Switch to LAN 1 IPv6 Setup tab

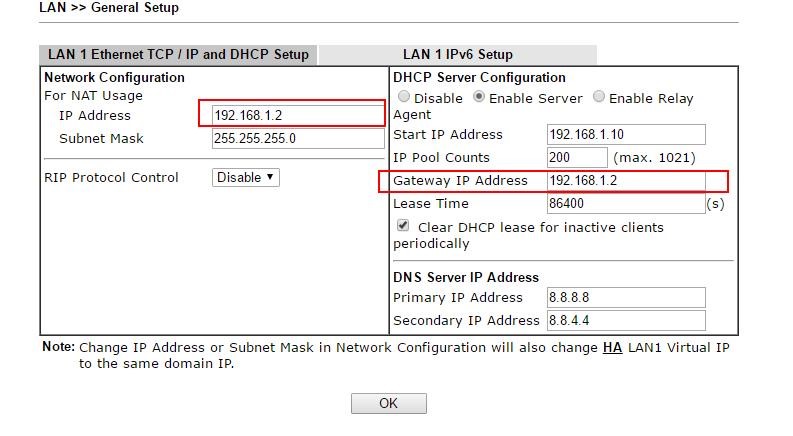point(457,54)
